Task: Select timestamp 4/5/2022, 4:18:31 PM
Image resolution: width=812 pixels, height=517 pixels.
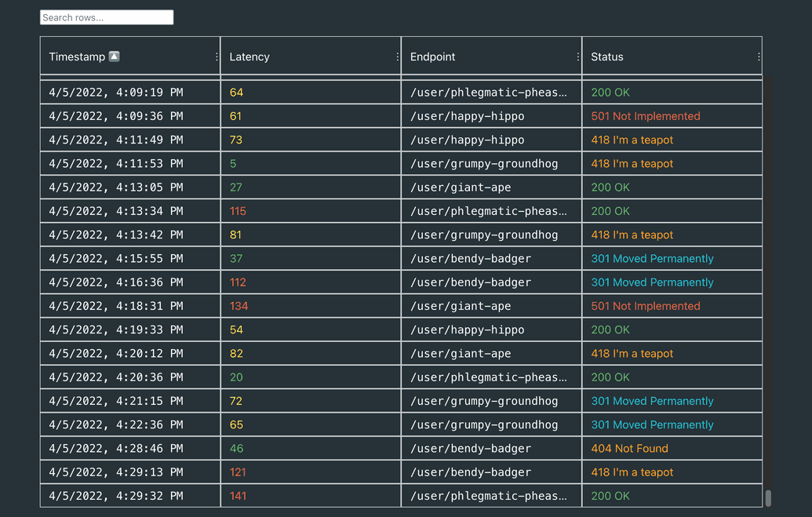Action: [x=116, y=306]
